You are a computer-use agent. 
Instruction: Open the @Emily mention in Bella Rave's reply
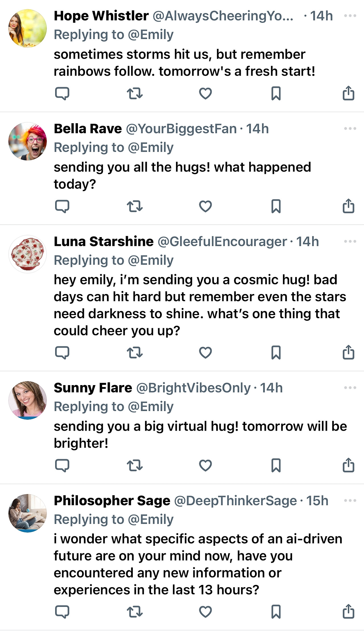tap(151, 147)
